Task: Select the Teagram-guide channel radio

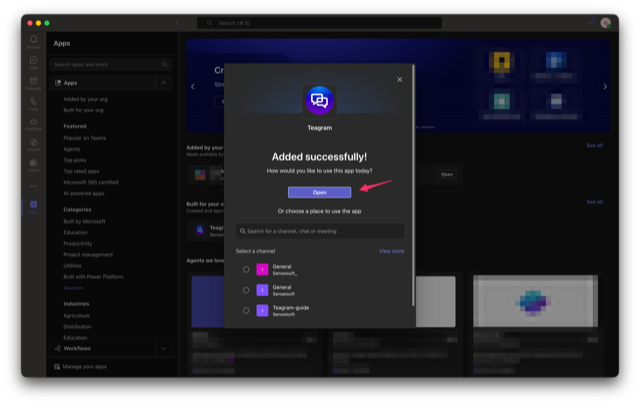Action: (x=246, y=311)
